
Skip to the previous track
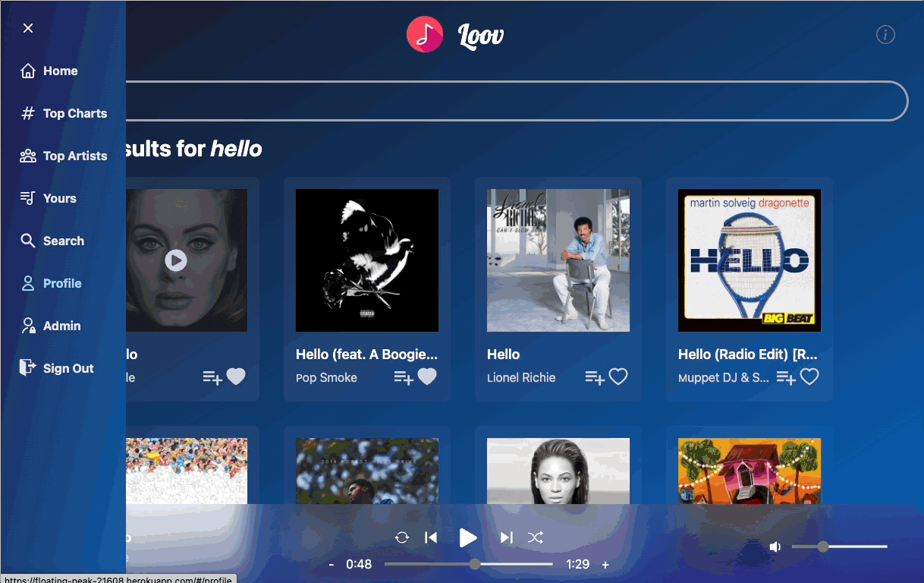coord(431,537)
